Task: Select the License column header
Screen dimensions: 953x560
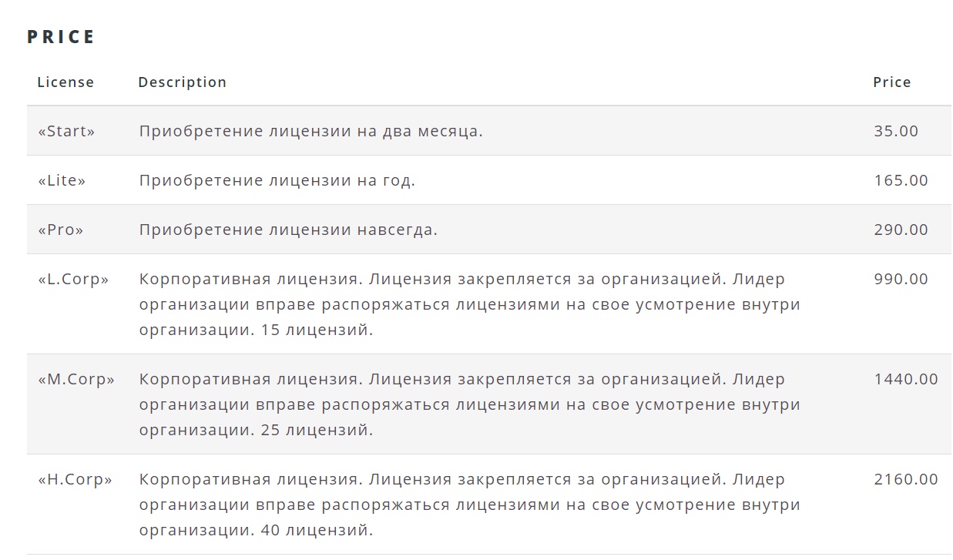Action: tap(65, 82)
